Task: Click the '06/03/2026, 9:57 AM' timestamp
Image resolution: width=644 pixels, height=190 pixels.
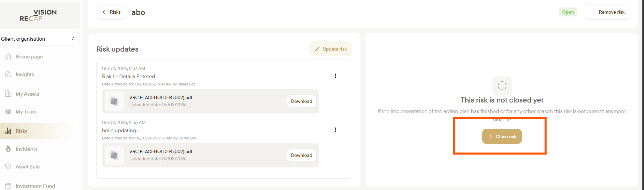Action: (124, 68)
